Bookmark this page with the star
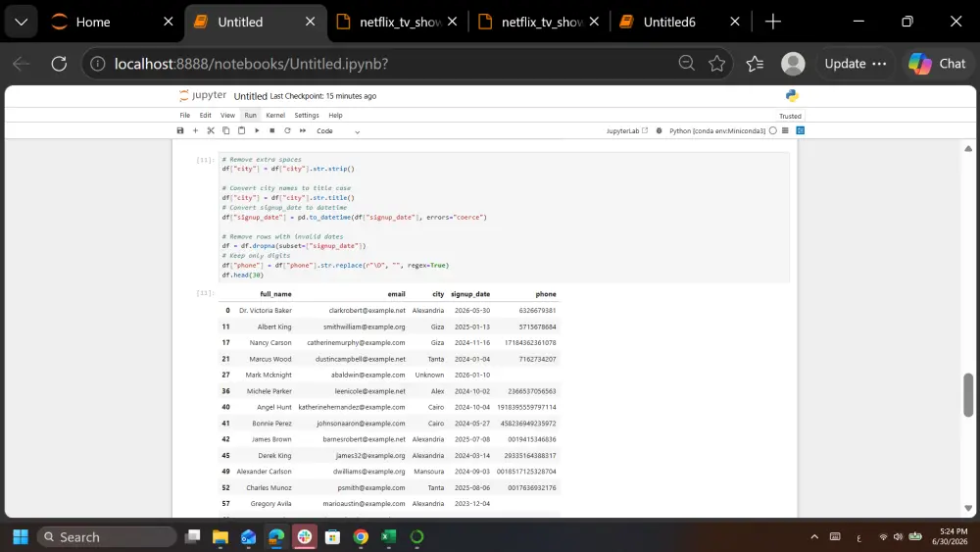 [717, 63]
